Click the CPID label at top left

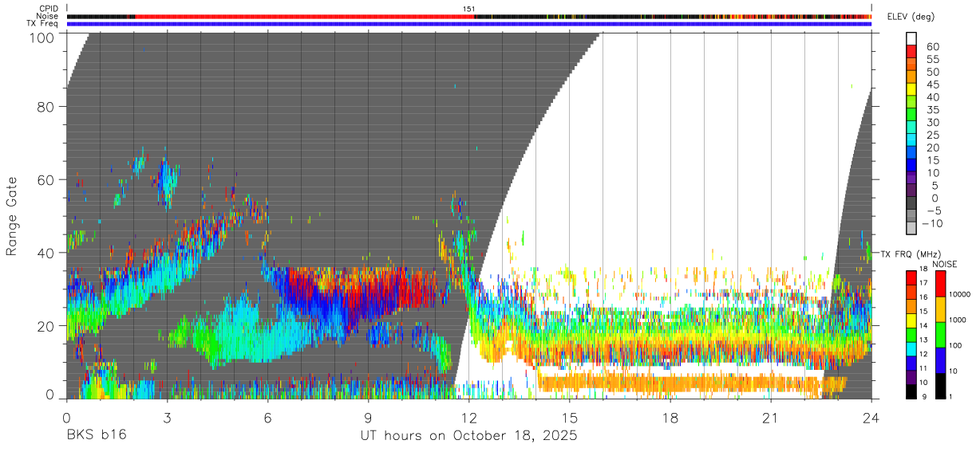tap(48, 9)
